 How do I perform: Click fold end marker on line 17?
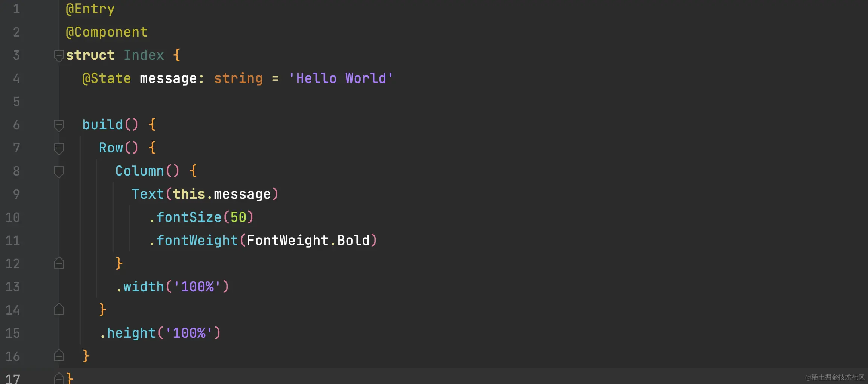point(59,378)
